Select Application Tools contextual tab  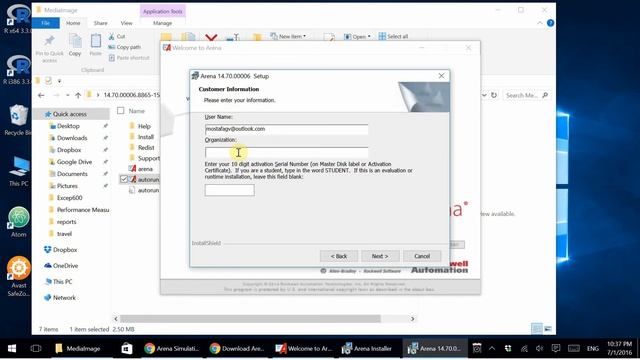pyautogui.click(x=162, y=11)
